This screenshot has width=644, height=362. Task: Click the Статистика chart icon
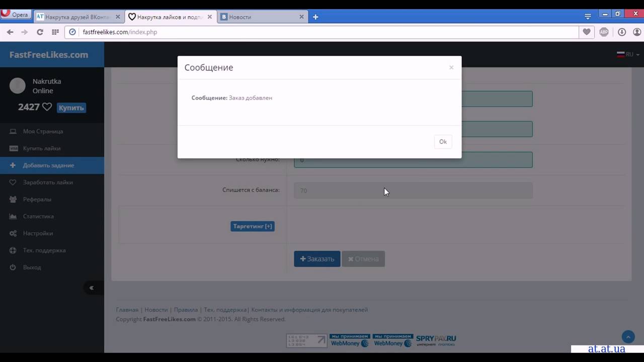pyautogui.click(x=13, y=216)
